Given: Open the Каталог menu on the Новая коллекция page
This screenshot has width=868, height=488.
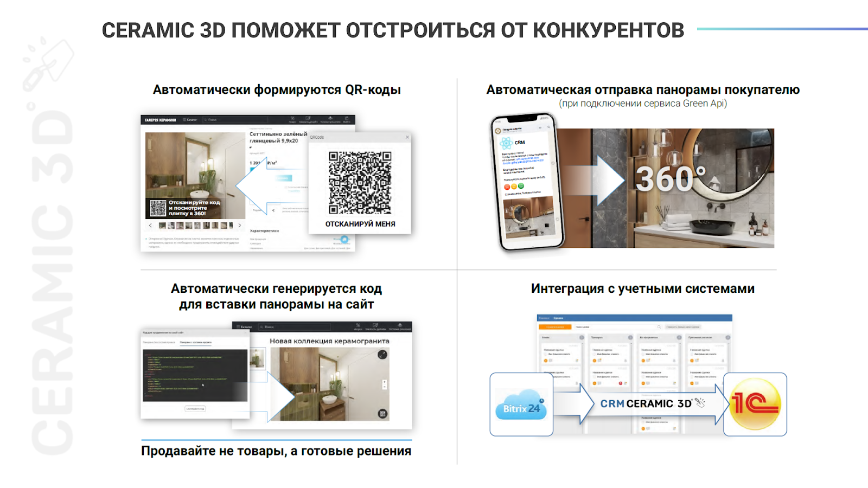Looking at the screenshot, I should pyautogui.click(x=245, y=327).
